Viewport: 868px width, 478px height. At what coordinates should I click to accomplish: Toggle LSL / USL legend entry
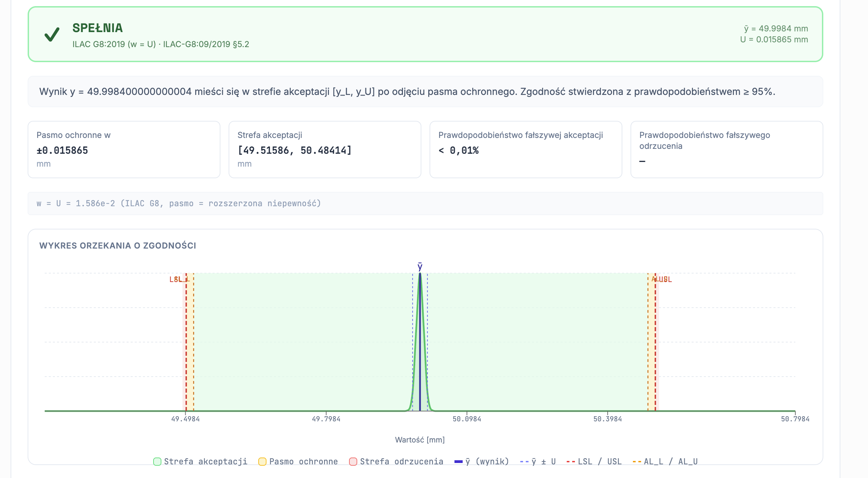[x=594, y=462]
